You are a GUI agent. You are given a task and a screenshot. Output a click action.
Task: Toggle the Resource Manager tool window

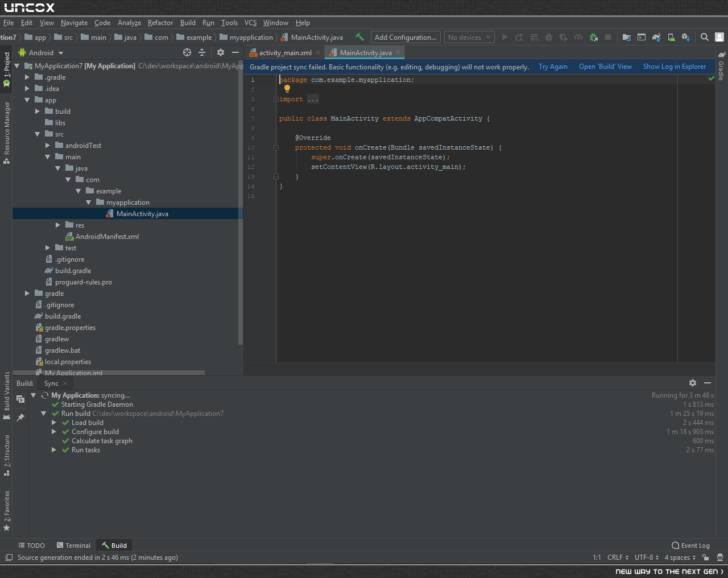(7, 133)
